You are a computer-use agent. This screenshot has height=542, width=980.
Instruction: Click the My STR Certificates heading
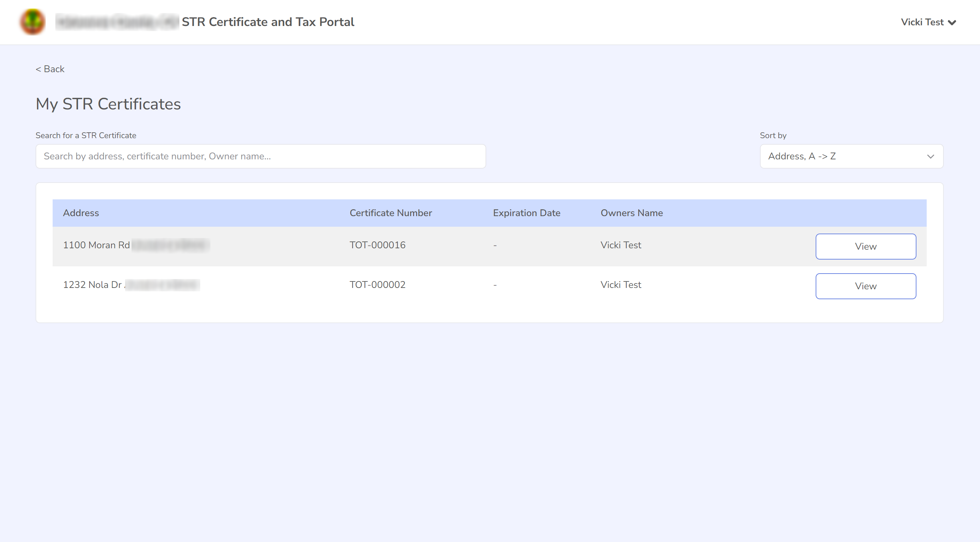click(x=108, y=104)
